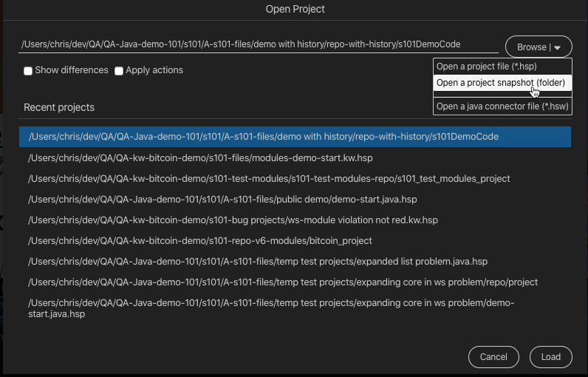Open the Browse dropdown arrow
This screenshot has height=377, width=588.
[x=558, y=47]
